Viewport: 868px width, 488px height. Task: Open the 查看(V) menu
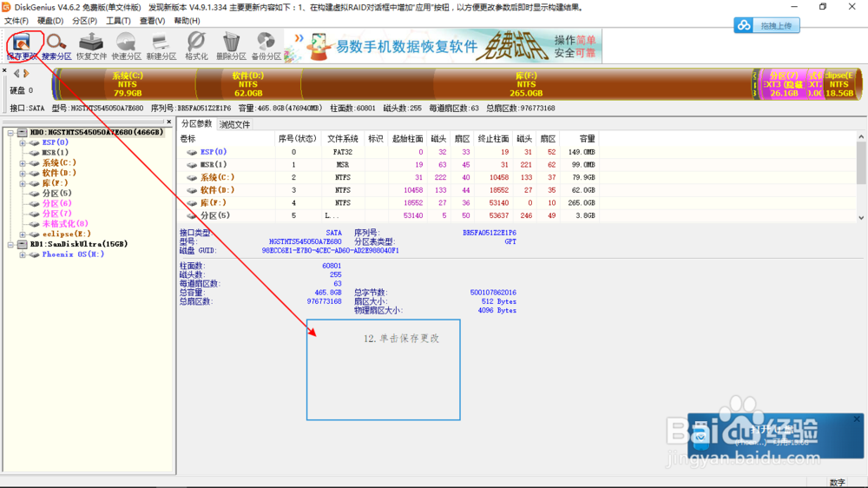(x=152, y=21)
